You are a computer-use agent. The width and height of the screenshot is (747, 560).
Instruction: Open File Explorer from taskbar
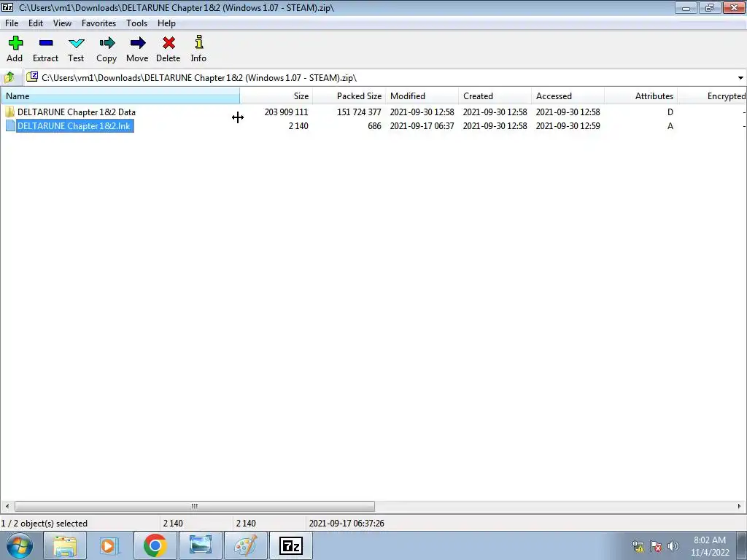click(x=65, y=545)
